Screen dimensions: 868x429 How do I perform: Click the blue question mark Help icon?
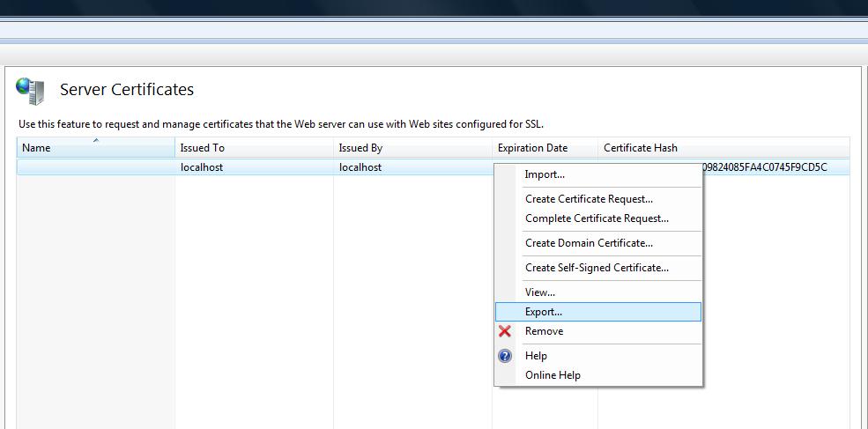505,356
